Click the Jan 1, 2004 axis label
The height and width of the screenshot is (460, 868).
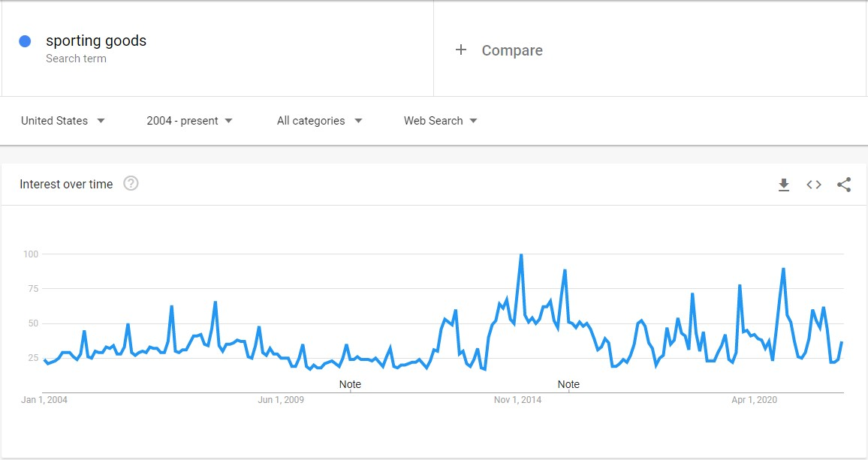coord(44,400)
